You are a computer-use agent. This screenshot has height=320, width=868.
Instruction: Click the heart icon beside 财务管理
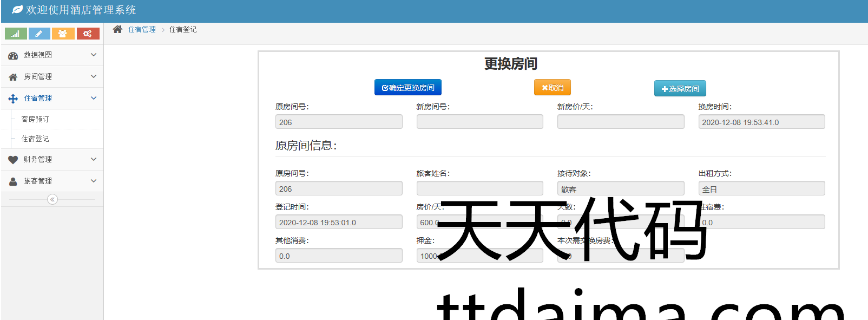click(x=13, y=160)
